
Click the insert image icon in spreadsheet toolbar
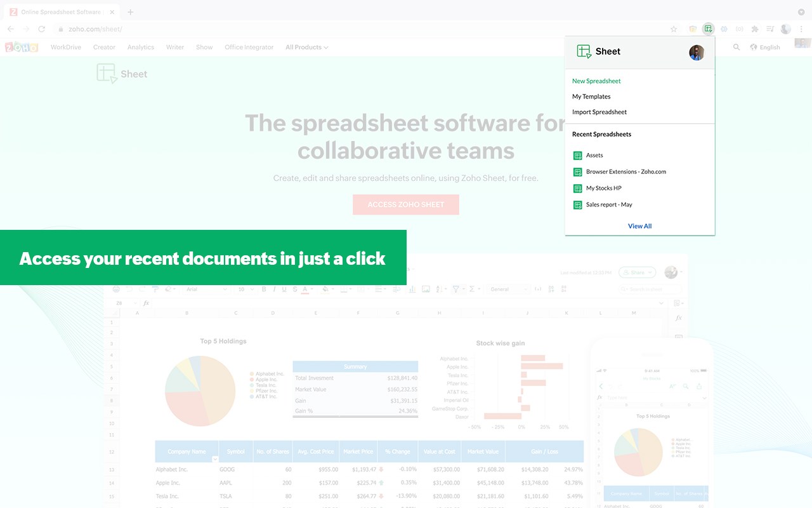(426, 290)
